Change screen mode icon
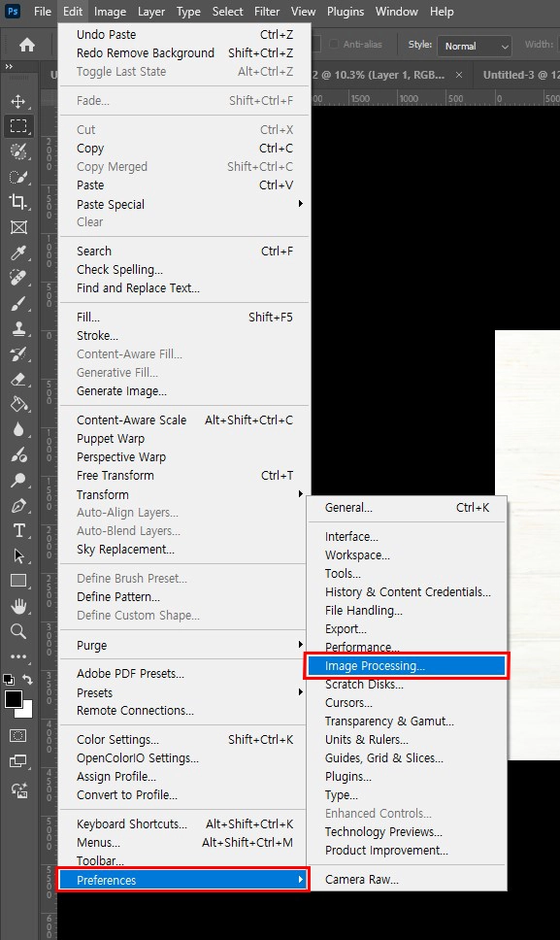The image size is (560, 940). [18, 761]
